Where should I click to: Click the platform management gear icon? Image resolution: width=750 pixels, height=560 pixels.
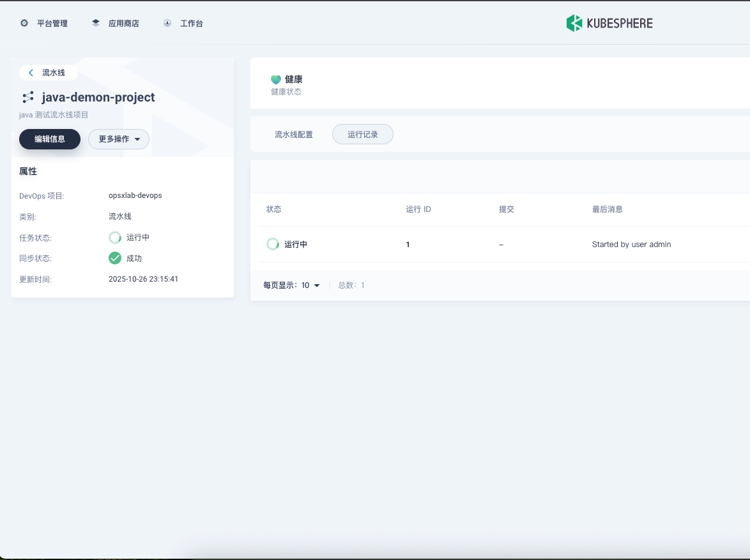24,23
